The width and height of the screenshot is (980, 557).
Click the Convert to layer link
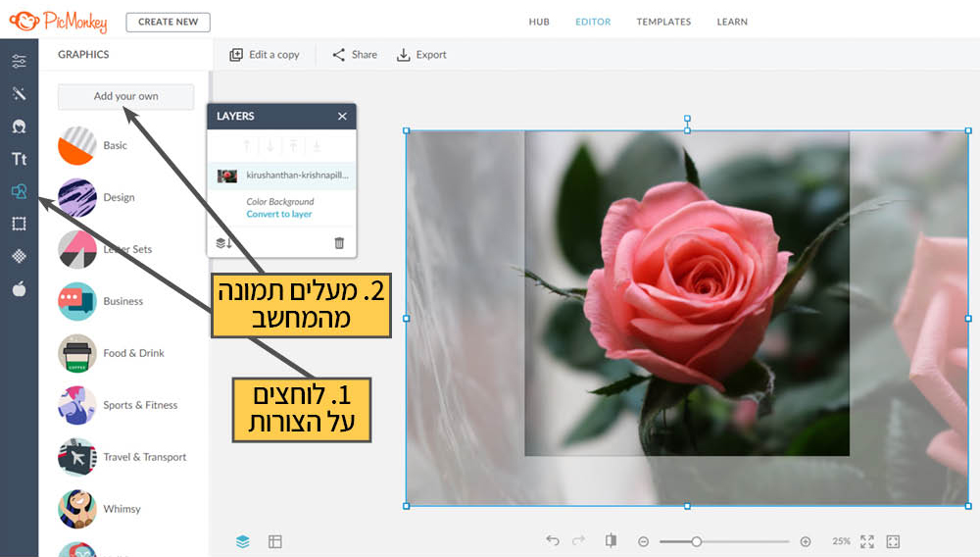279,214
